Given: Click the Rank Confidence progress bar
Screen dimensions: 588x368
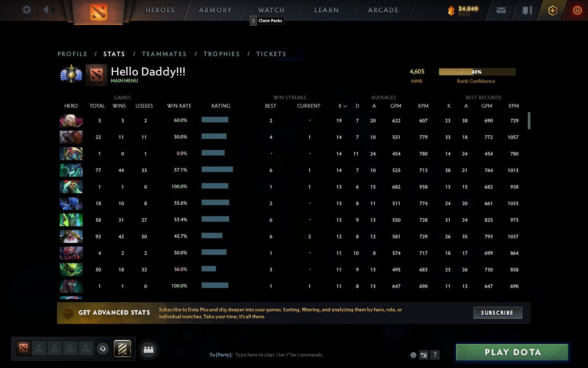Looking at the screenshot, I should pos(477,72).
